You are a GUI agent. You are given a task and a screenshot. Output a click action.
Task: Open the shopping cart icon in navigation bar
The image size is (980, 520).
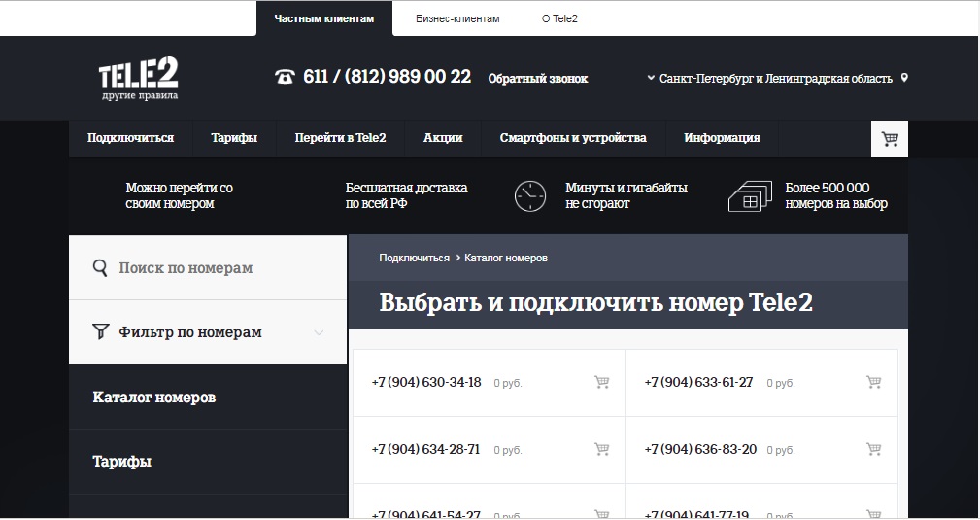pyautogui.click(x=890, y=139)
